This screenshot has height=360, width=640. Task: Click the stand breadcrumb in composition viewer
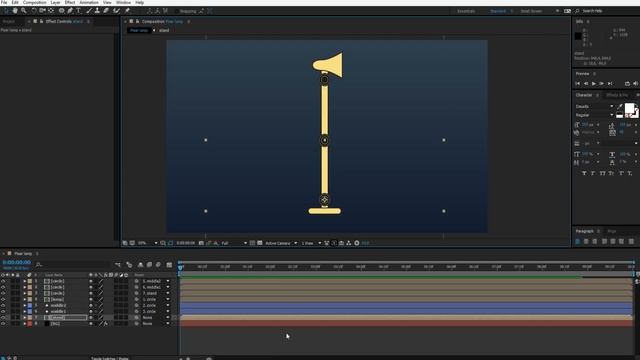(x=164, y=30)
